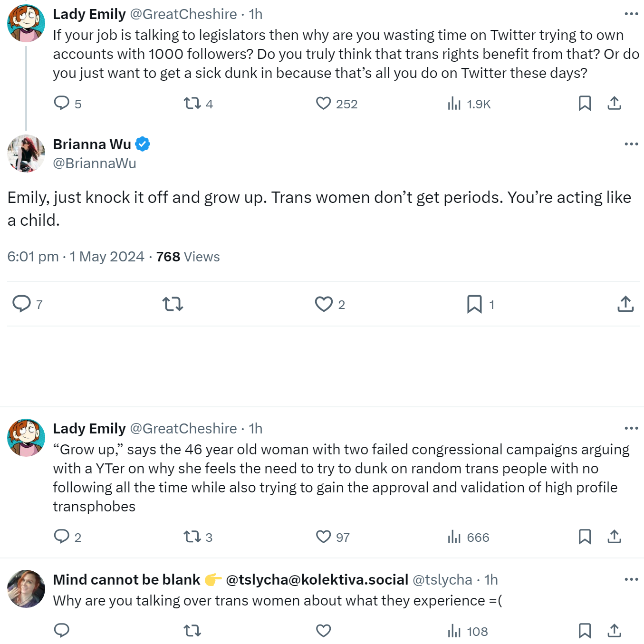Open more options menu on Brianna Wu's tweet
Screen dimensions: 644x644
pos(631,144)
